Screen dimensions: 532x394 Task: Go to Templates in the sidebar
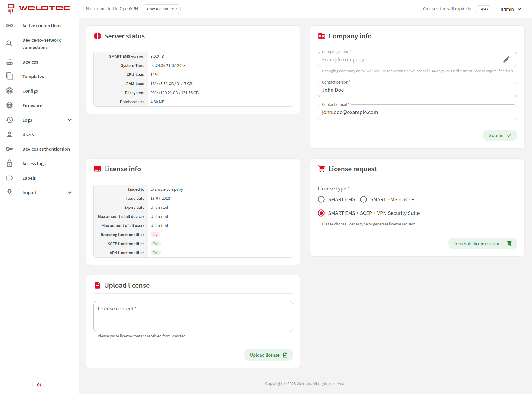pos(33,77)
